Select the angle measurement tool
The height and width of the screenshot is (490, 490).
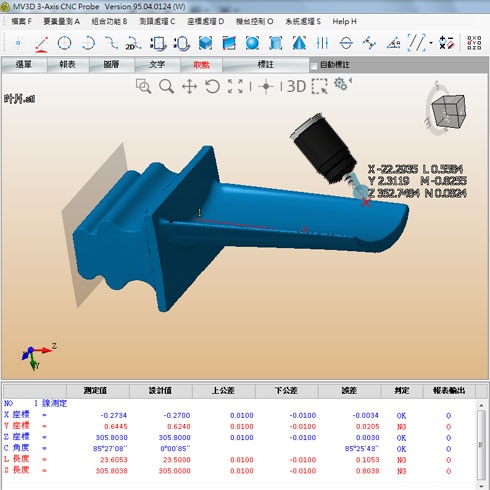[x=393, y=43]
